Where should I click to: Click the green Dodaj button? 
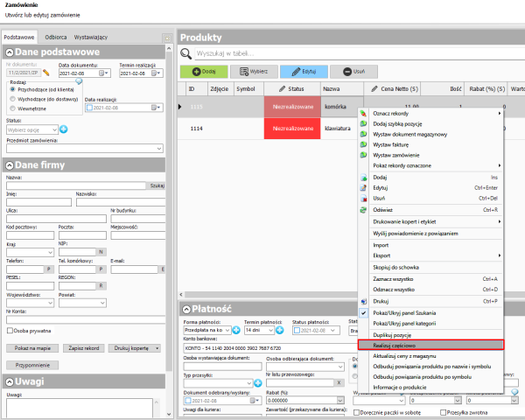click(x=204, y=72)
